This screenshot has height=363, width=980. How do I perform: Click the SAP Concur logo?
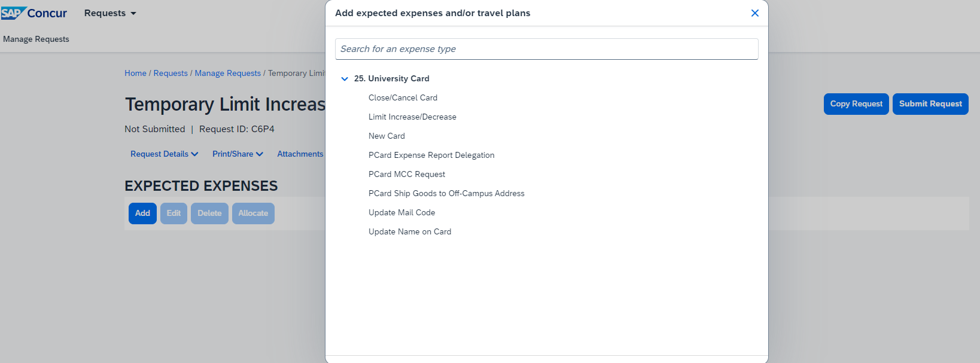point(34,13)
